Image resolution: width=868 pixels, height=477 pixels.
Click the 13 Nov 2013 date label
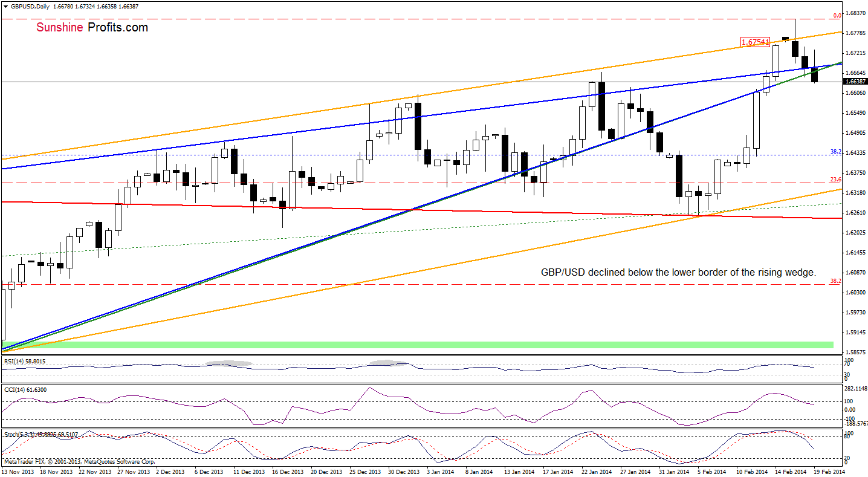18,471
